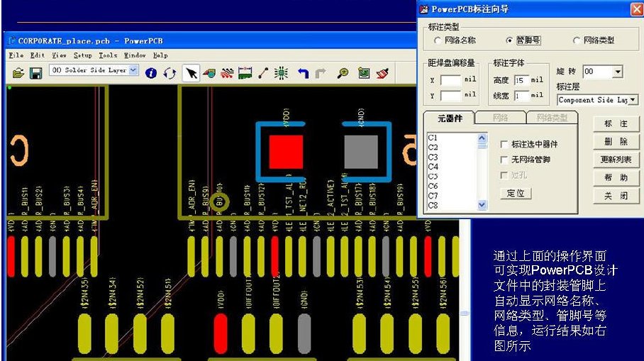Screen dimensions: 644x361
Task: Switch to the grayed 网络类型 tab
Action: [x=552, y=118]
